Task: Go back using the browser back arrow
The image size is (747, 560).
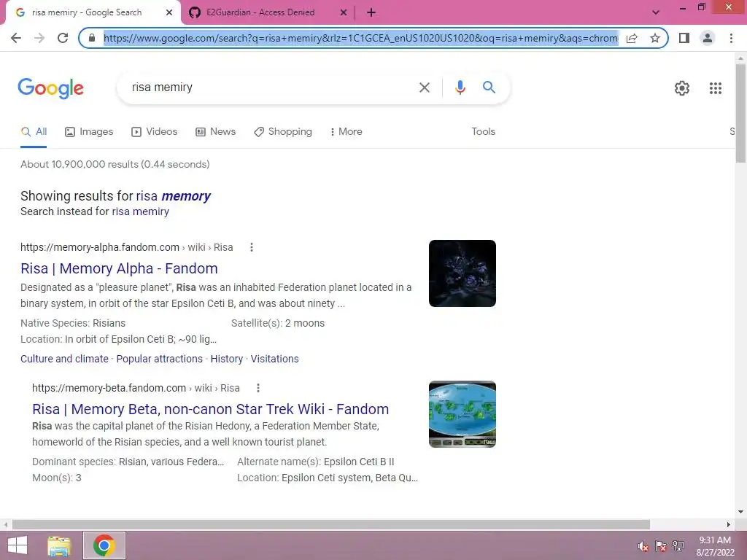Action: click(16, 38)
